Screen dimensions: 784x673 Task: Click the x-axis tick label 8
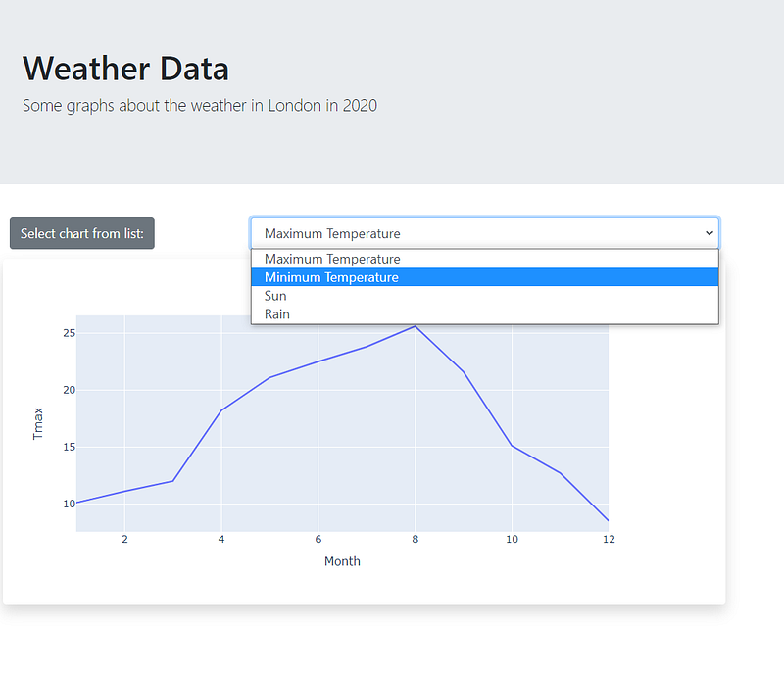[x=415, y=539]
